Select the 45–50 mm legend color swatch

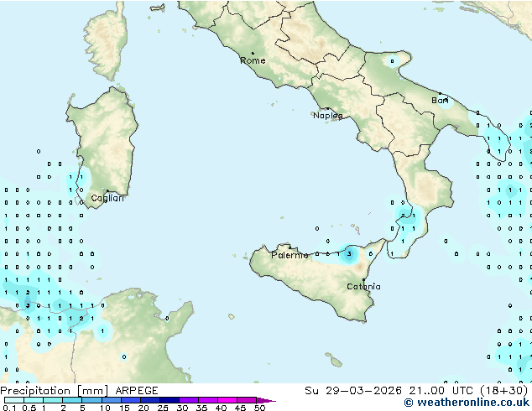pyautogui.click(x=247, y=400)
